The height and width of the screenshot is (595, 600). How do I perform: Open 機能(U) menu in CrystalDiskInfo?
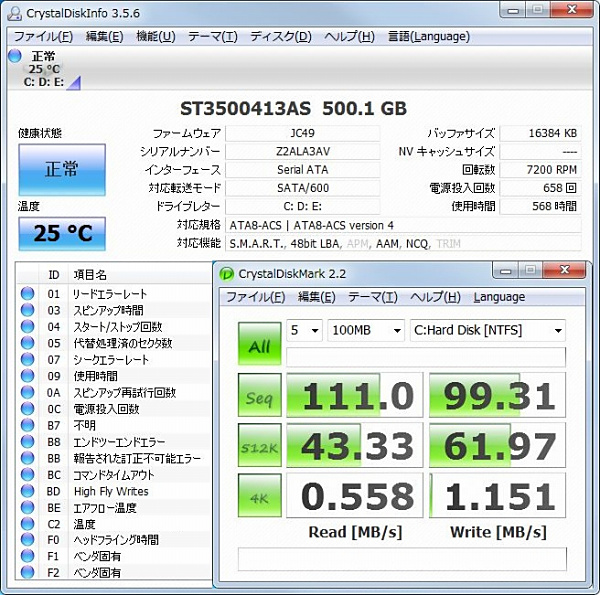[x=156, y=37]
